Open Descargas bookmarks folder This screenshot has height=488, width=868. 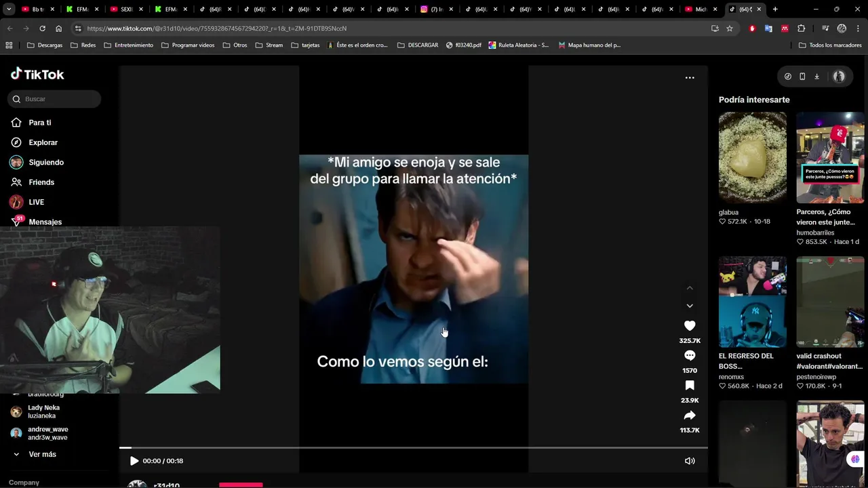tap(45, 45)
